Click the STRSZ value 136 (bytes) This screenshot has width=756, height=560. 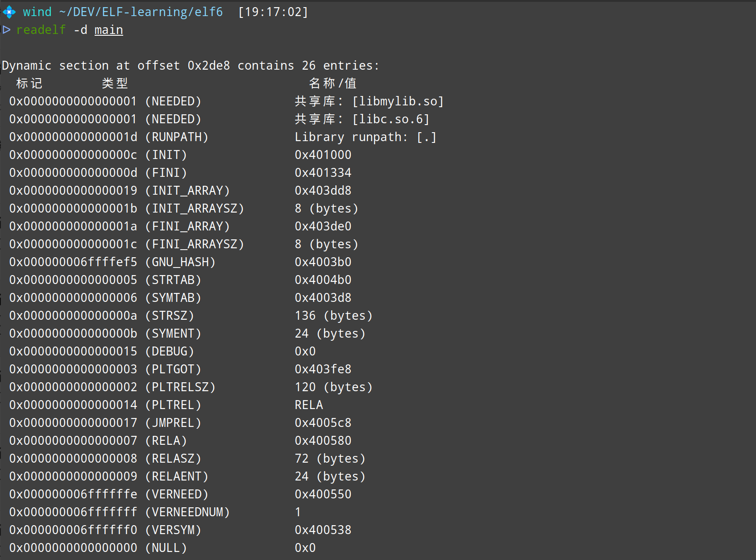click(333, 316)
